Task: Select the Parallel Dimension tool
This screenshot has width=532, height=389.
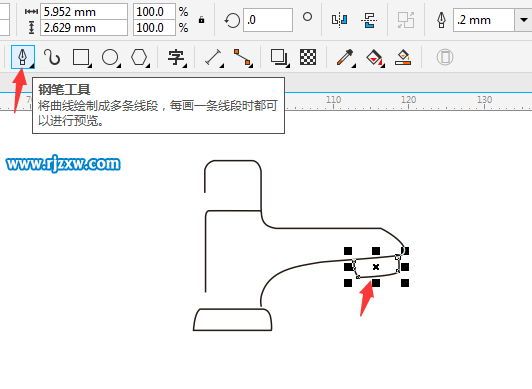Action: click(214, 57)
